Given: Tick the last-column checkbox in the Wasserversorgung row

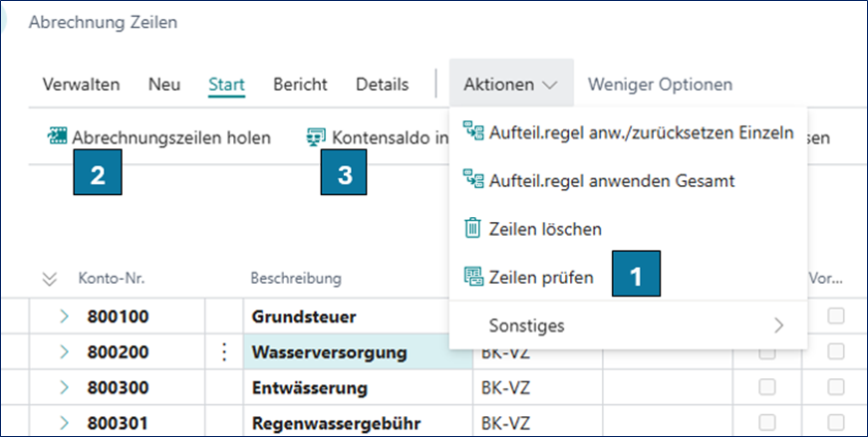Looking at the screenshot, I should pyautogui.click(x=835, y=351).
